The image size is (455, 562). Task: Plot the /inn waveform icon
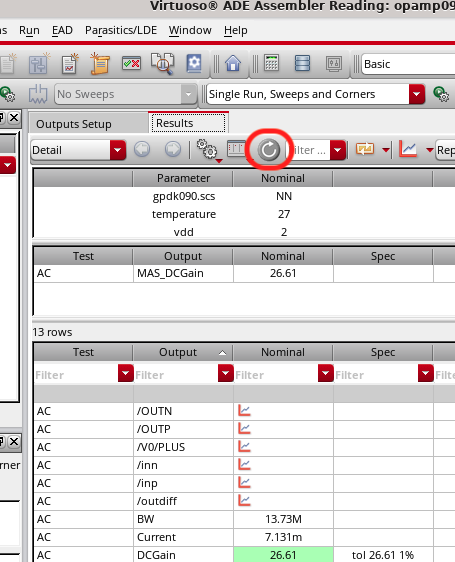244,465
